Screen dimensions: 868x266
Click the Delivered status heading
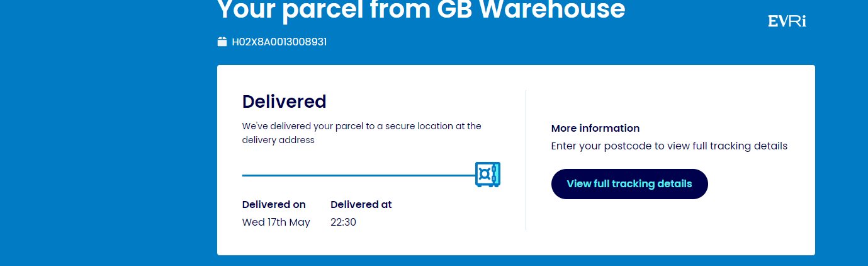284,101
